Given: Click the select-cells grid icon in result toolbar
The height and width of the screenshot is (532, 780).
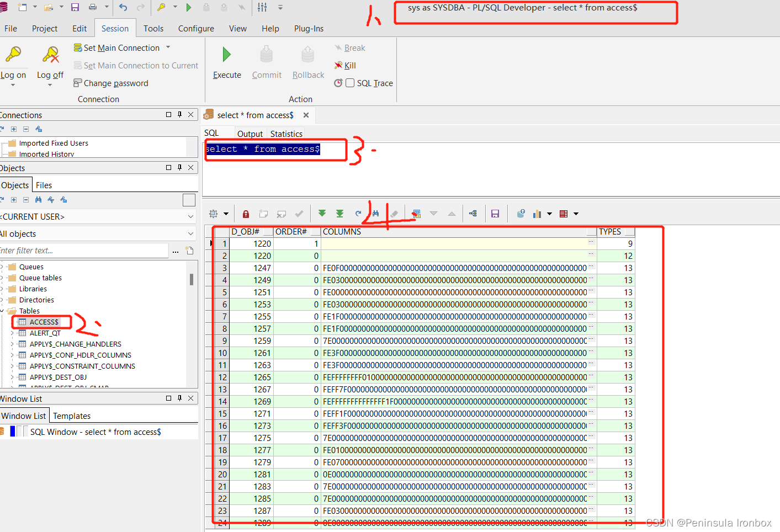Looking at the screenshot, I should [x=214, y=214].
